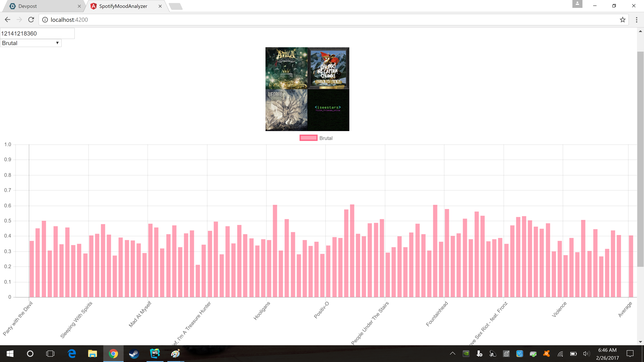The height and width of the screenshot is (362, 644).
Task: Reload the localhost page
Action: (31, 20)
